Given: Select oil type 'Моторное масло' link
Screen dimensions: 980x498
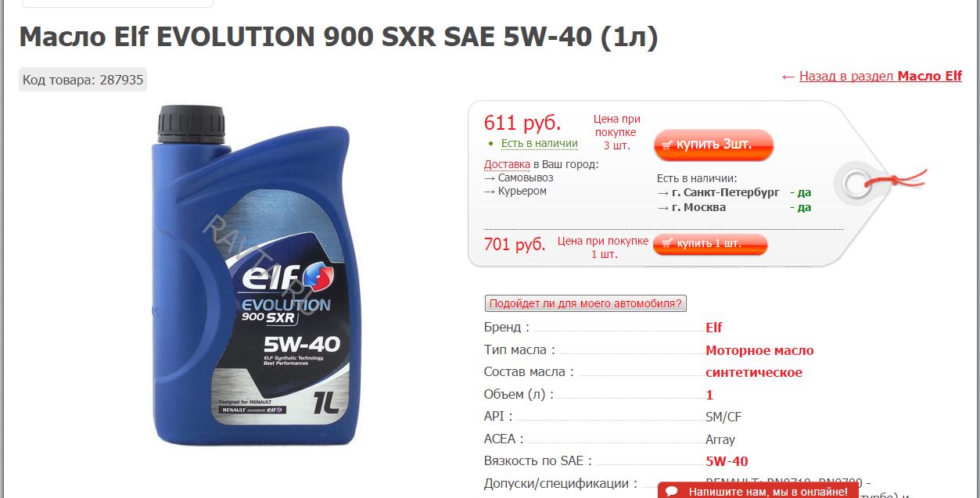Looking at the screenshot, I should point(759,350).
